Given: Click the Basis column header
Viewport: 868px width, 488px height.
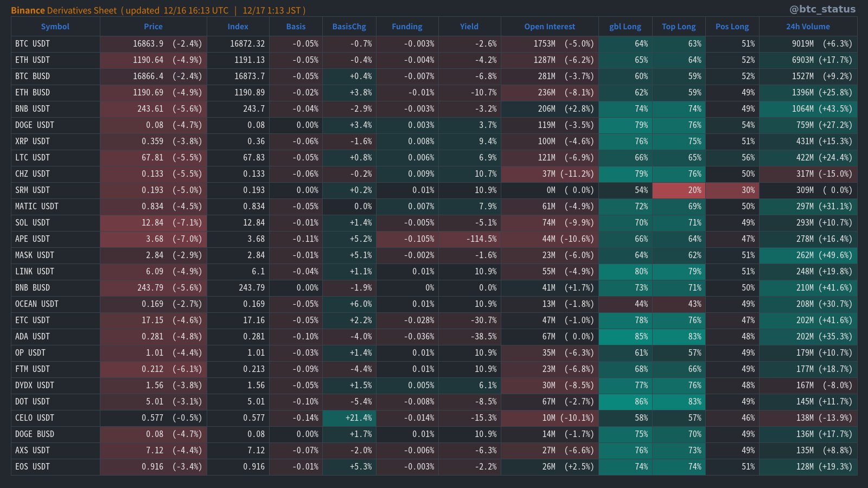Looking at the screenshot, I should (295, 26).
